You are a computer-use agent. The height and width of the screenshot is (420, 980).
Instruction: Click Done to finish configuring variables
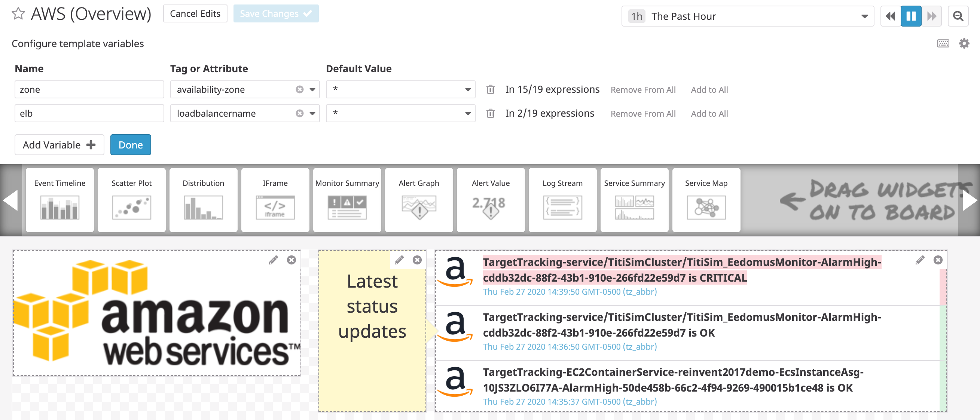[x=131, y=145]
